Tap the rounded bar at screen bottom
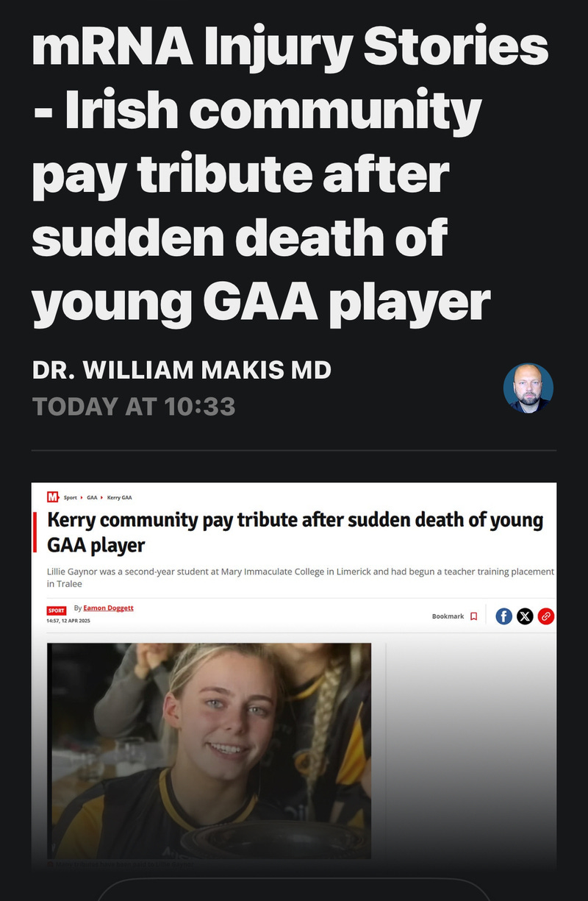This screenshot has width=588, height=901. (x=294, y=890)
